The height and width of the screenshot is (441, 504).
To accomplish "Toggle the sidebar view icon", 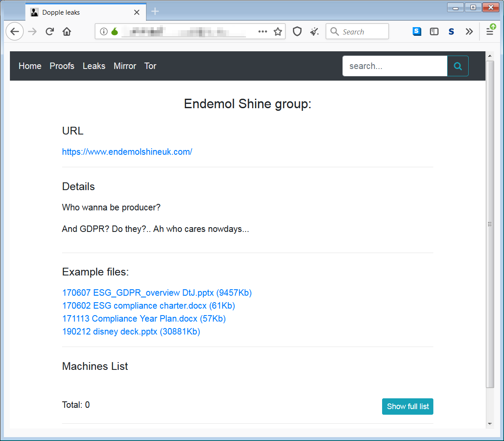I will click(x=434, y=31).
